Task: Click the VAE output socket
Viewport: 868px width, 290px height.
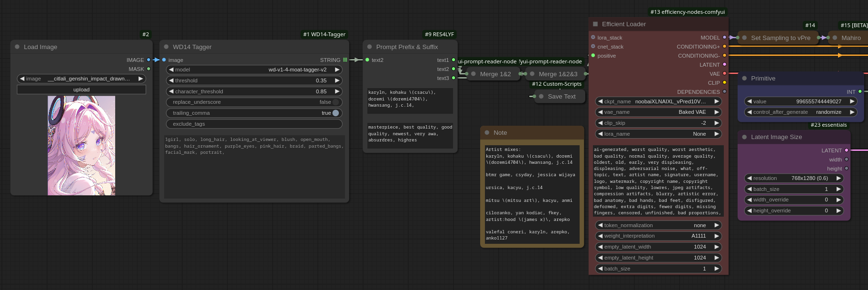Action: (725, 73)
